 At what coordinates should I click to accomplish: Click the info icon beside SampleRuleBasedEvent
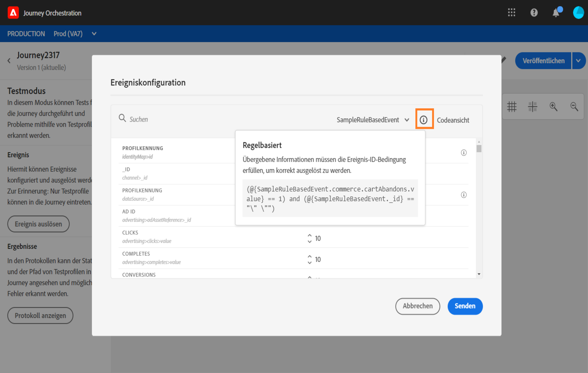tap(424, 120)
